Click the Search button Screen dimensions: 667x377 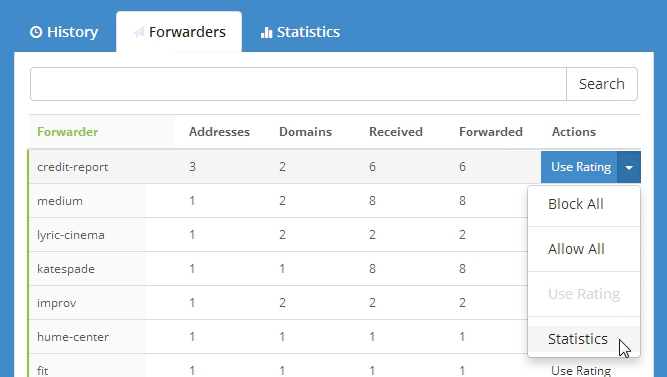coord(601,84)
